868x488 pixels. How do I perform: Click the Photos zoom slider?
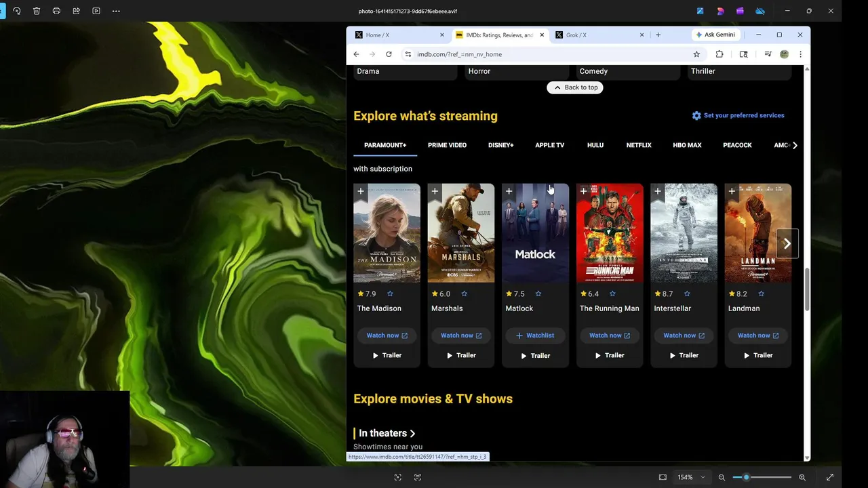(x=762, y=477)
